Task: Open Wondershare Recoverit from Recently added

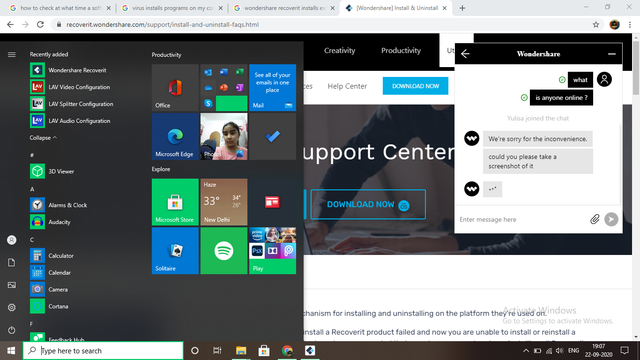Action: [x=68, y=70]
